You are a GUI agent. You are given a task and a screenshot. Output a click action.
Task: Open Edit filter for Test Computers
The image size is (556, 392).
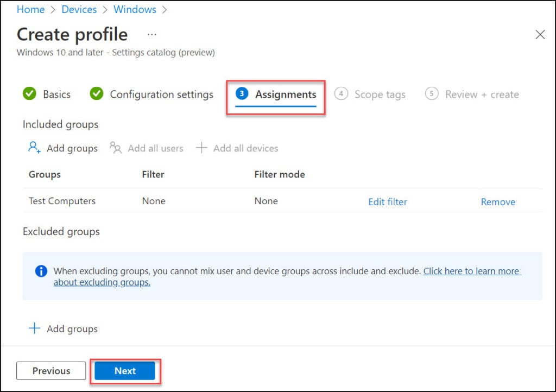[388, 201]
